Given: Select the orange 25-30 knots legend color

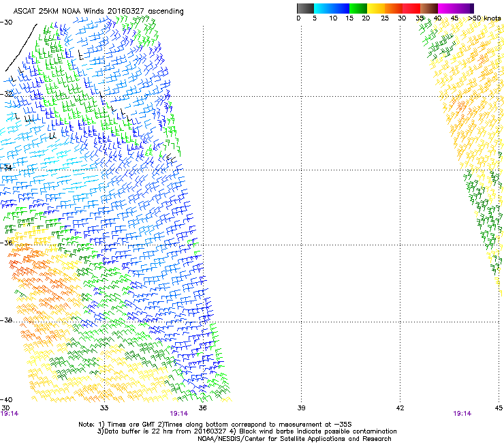Looking at the screenshot, I should (394, 8).
